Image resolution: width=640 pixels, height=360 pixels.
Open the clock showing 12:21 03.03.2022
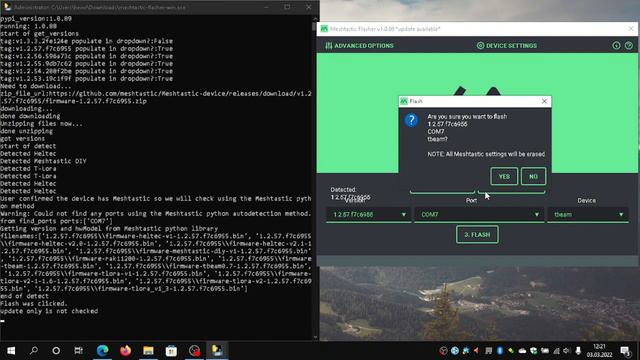[x=599, y=351]
